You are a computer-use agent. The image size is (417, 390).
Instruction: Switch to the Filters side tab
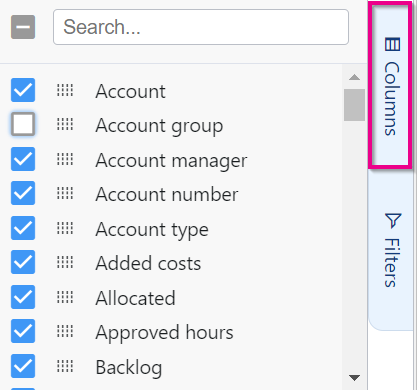[x=392, y=250]
